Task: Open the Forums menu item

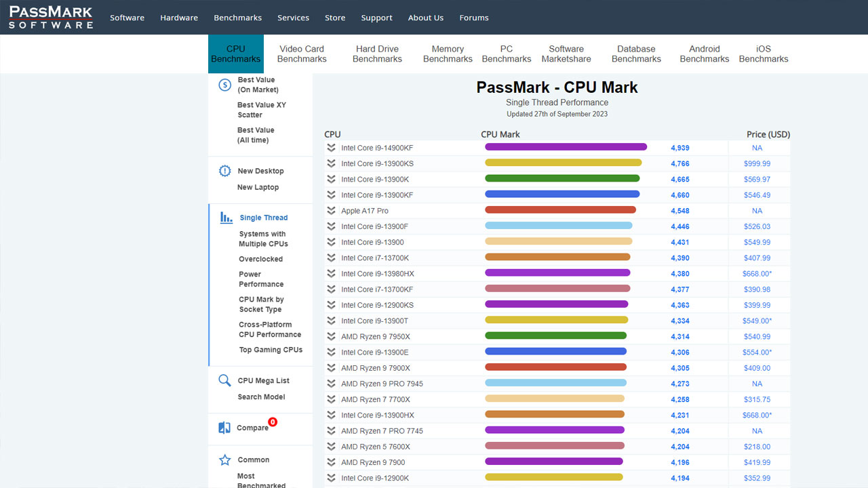Action: (473, 18)
